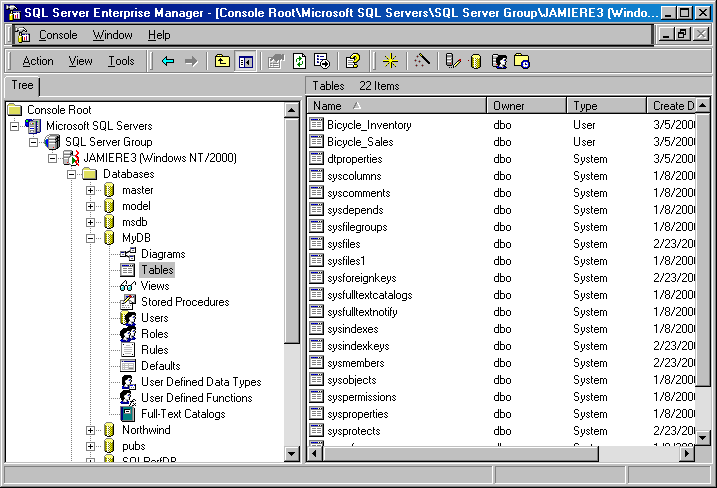
Task: Click the Run a Wizard wand icon
Action: (x=422, y=61)
